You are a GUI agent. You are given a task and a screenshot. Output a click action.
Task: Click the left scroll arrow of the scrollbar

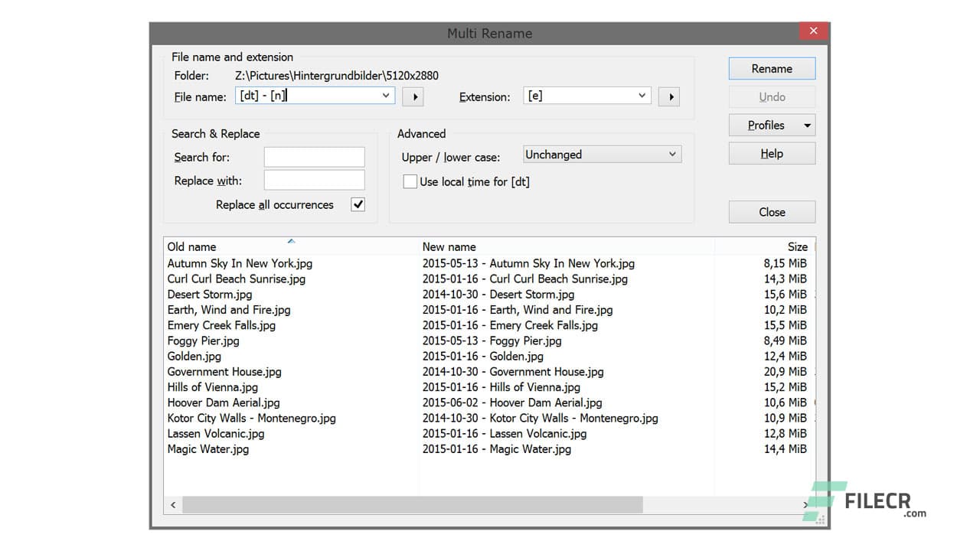(172, 505)
